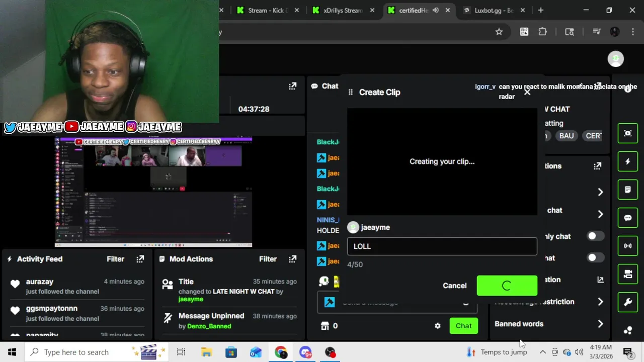This screenshot has width=644, height=362.
Task: Open Chrome three-dot menu
Action: (632, 32)
